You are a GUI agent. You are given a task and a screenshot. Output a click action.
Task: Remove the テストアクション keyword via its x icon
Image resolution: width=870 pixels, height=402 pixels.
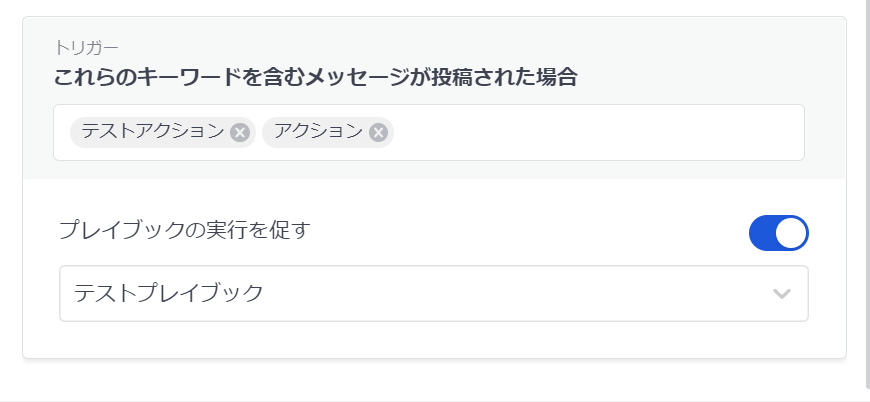[240, 133]
